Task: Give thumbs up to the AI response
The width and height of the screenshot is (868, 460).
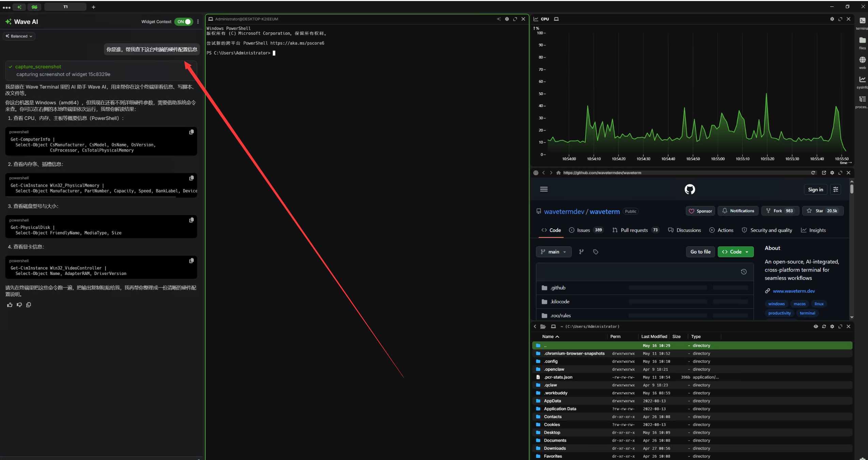Action: click(x=10, y=305)
